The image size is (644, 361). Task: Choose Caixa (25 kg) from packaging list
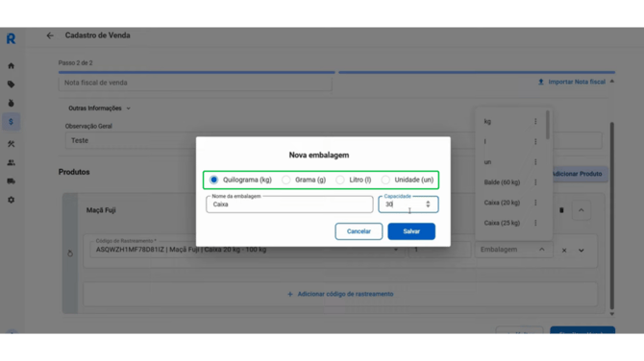(x=502, y=223)
